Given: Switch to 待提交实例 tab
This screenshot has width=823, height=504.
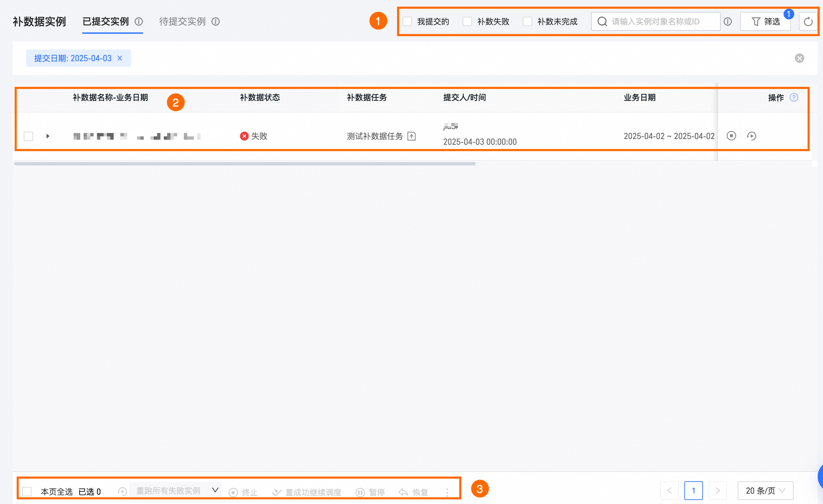Looking at the screenshot, I should pos(182,22).
